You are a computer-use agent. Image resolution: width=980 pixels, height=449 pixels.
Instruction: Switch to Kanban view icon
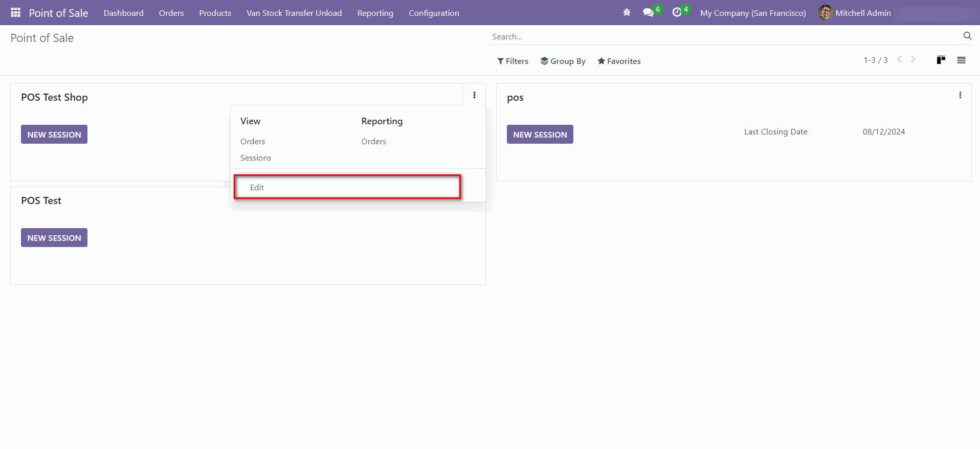[941, 60]
